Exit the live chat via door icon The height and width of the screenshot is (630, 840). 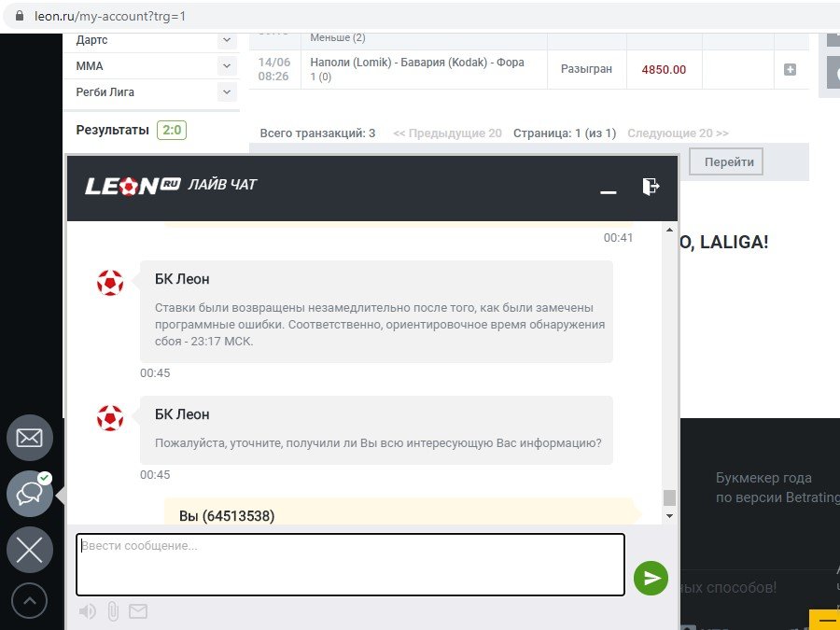[651, 187]
